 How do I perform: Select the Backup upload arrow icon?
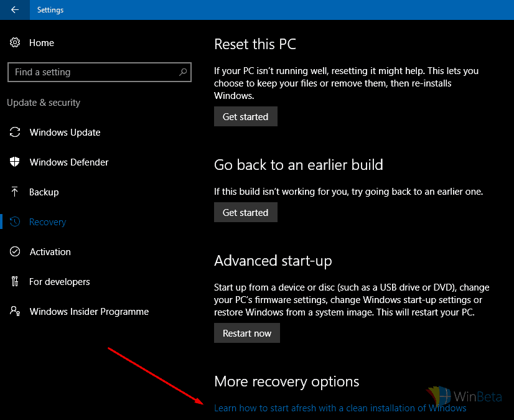[15, 192]
